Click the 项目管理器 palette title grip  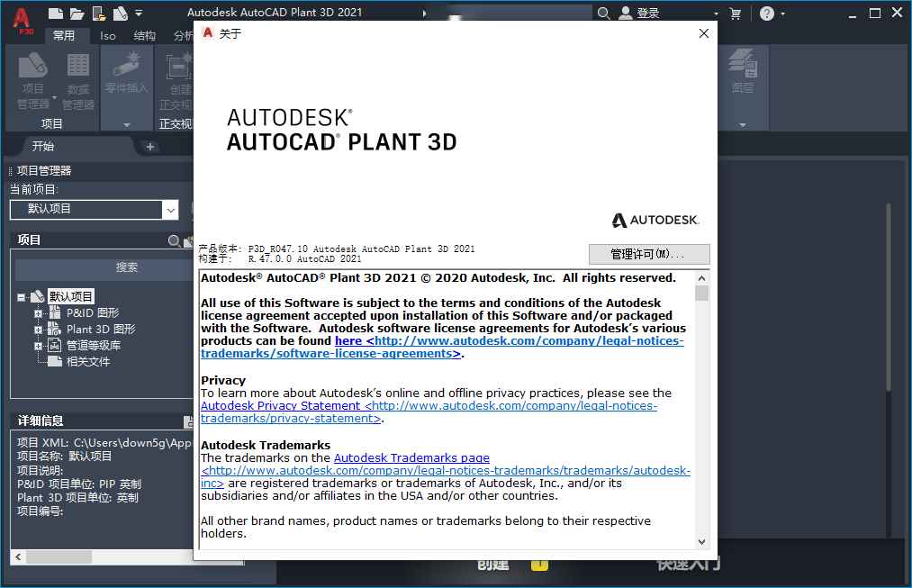[10, 171]
